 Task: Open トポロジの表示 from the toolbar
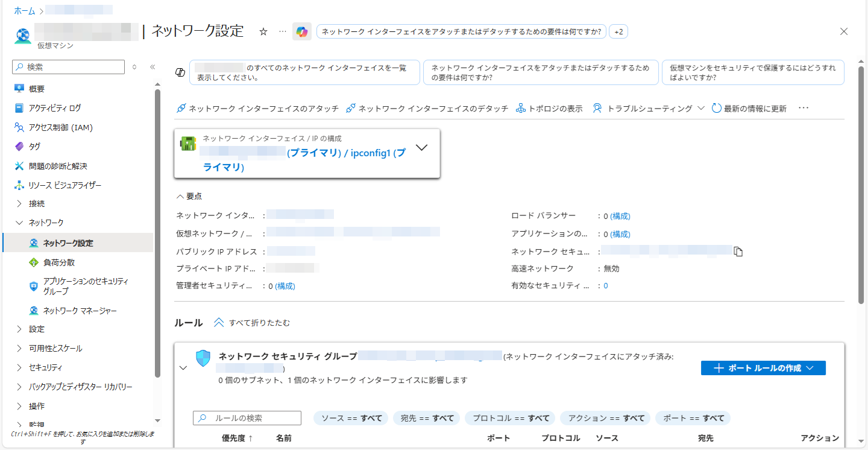point(549,109)
